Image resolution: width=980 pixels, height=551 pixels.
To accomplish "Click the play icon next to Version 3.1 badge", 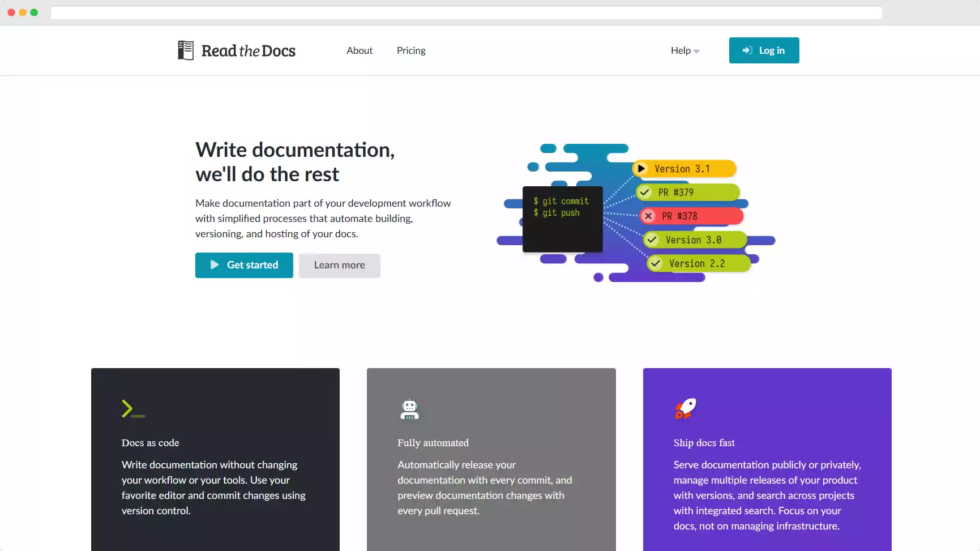I will [x=641, y=168].
